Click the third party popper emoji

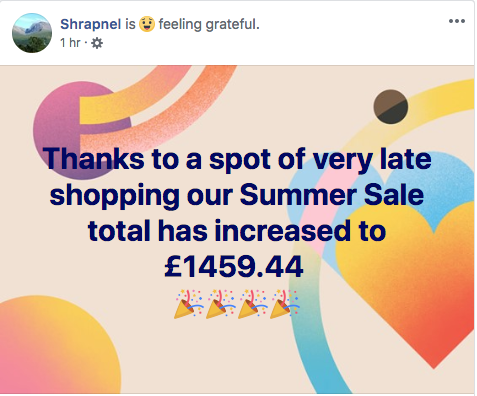click(x=252, y=304)
